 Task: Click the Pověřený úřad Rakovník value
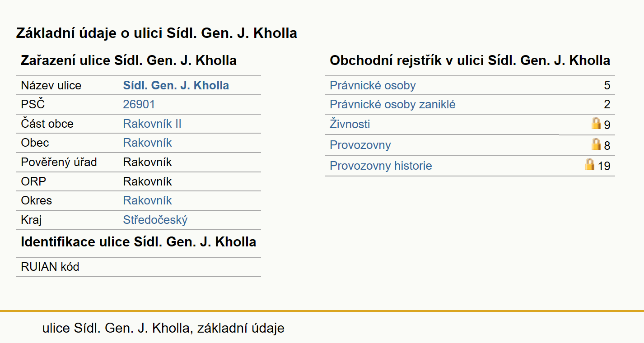(147, 162)
